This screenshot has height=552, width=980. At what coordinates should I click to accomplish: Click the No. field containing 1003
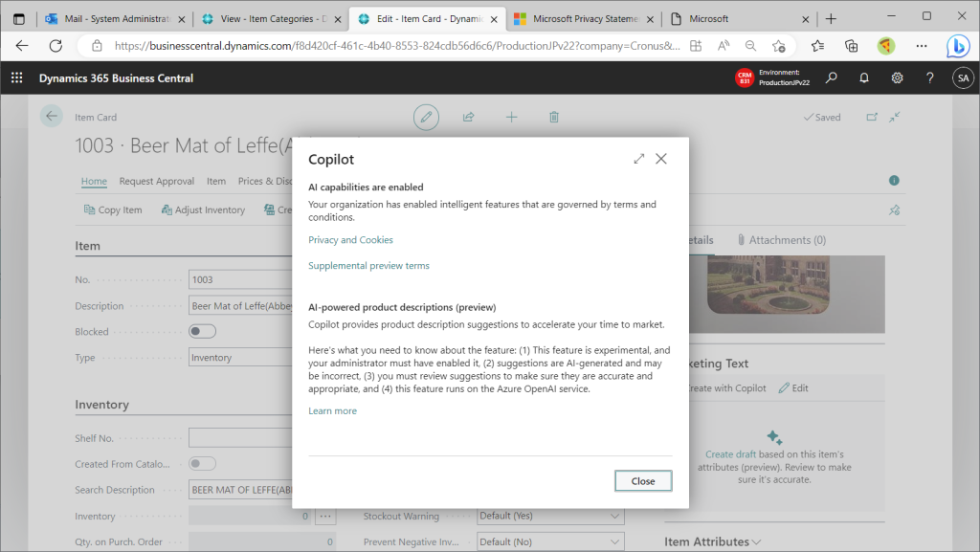(240, 279)
